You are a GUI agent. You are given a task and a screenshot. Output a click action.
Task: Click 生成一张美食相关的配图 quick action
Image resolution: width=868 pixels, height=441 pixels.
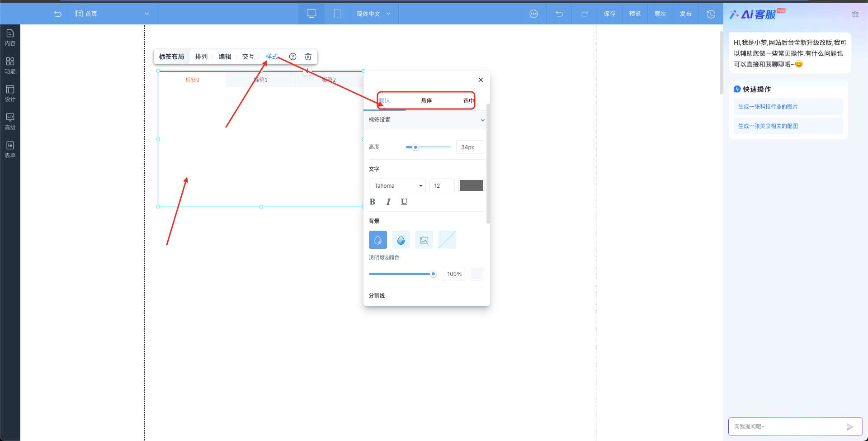click(x=788, y=126)
